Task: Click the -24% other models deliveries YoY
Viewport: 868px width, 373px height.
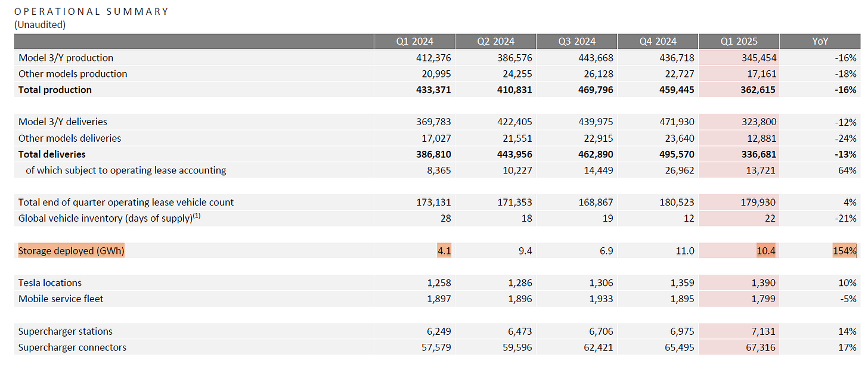Action: click(x=845, y=138)
